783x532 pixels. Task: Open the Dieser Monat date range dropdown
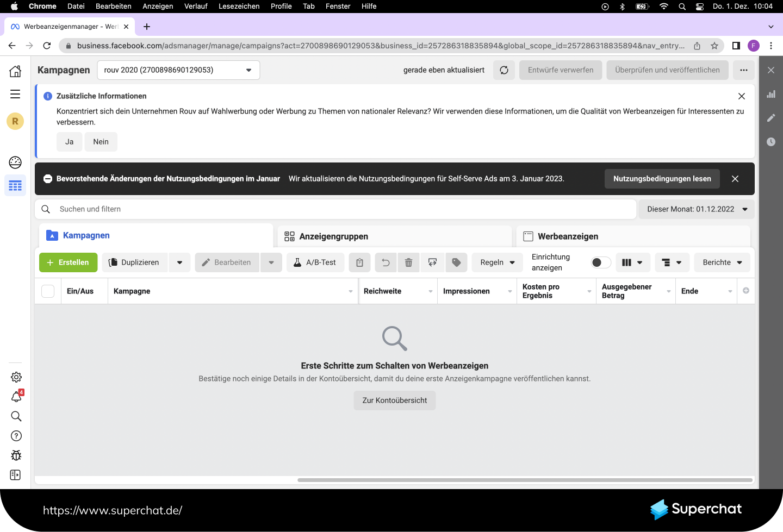click(697, 209)
